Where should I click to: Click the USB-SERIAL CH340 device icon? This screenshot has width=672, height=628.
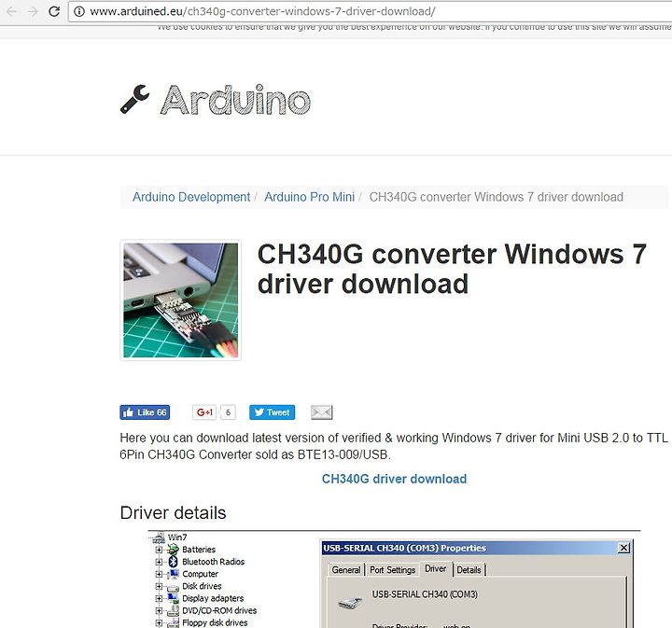351,602
